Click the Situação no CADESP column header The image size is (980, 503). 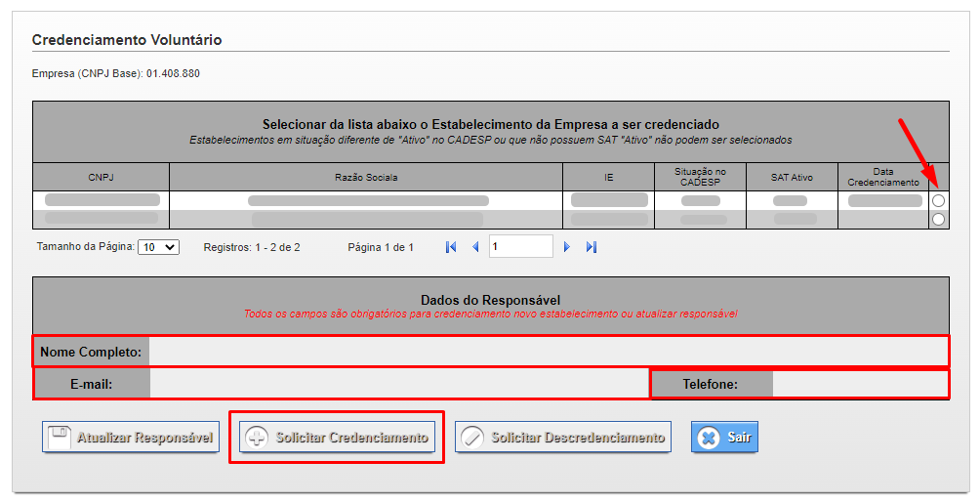(x=700, y=177)
